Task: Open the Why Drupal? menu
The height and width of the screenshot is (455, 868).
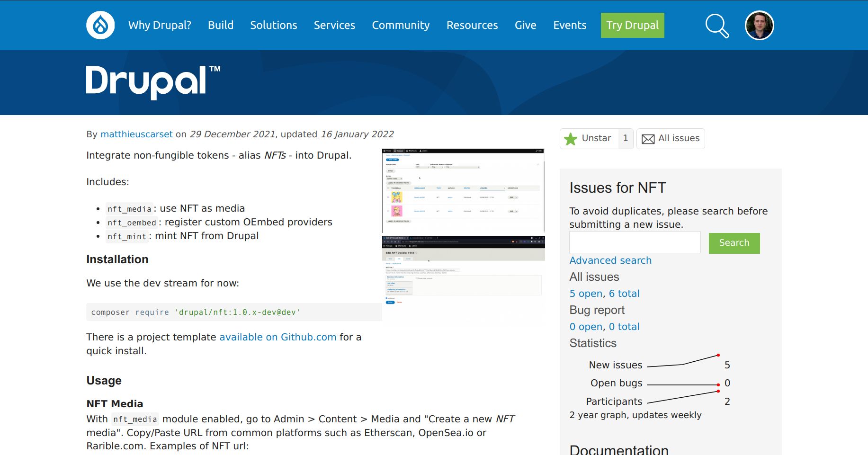Action: point(160,25)
